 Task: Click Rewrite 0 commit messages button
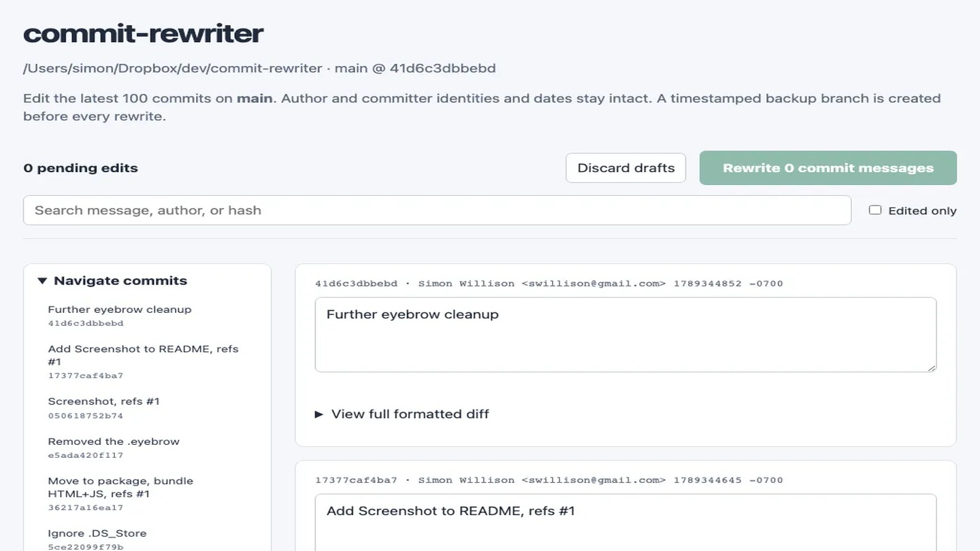pyautogui.click(x=828, y=168)
